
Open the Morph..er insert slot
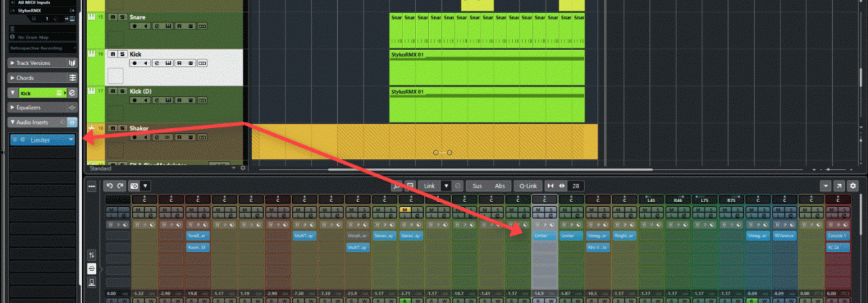click(x=357, y=236)
